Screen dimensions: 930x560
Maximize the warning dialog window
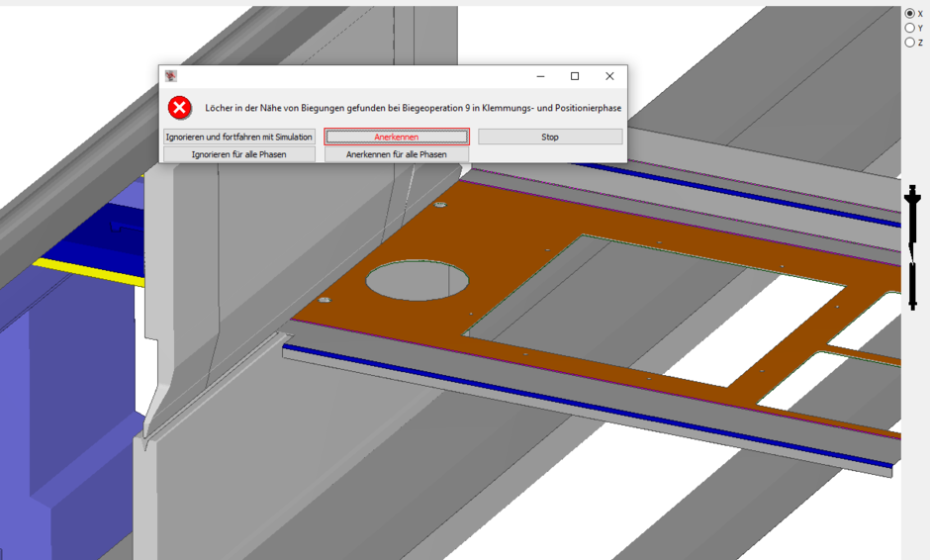coord(575,76)
